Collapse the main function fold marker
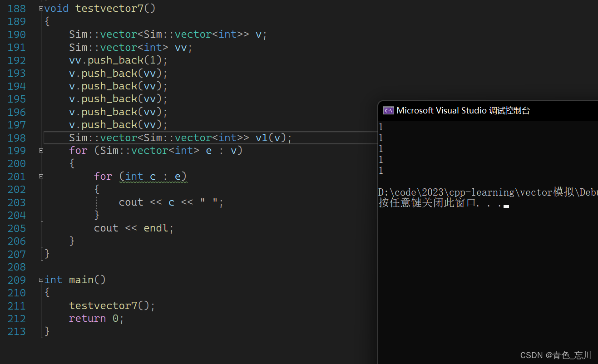This screenshot has height=364, width=598. [41, 280]
